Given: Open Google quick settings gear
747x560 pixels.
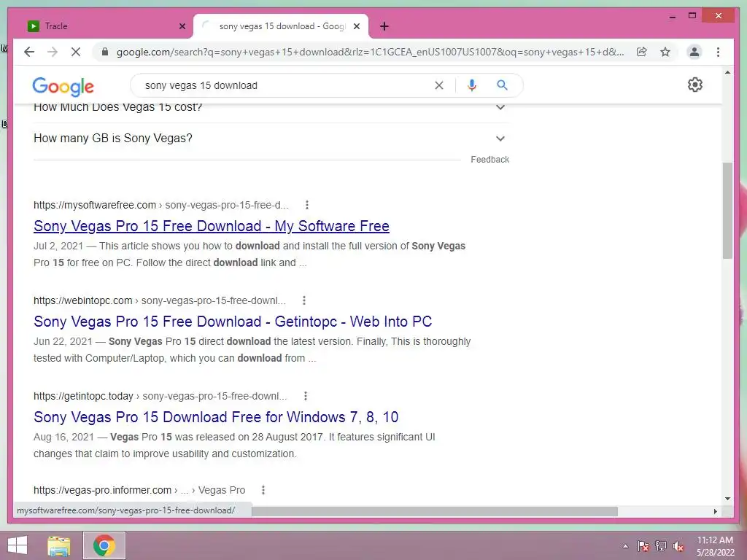Looking at the screenshot, I should pyautogui.click(x=694, y=85).
